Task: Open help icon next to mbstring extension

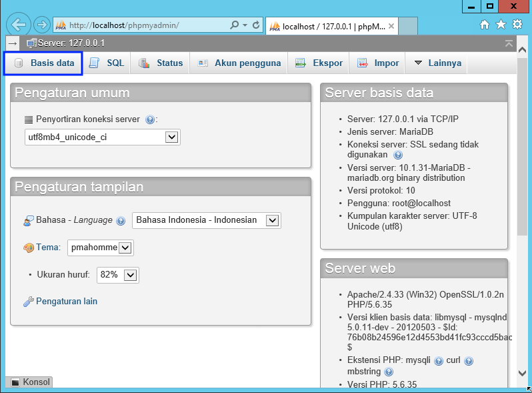Action: pos(389,372)
